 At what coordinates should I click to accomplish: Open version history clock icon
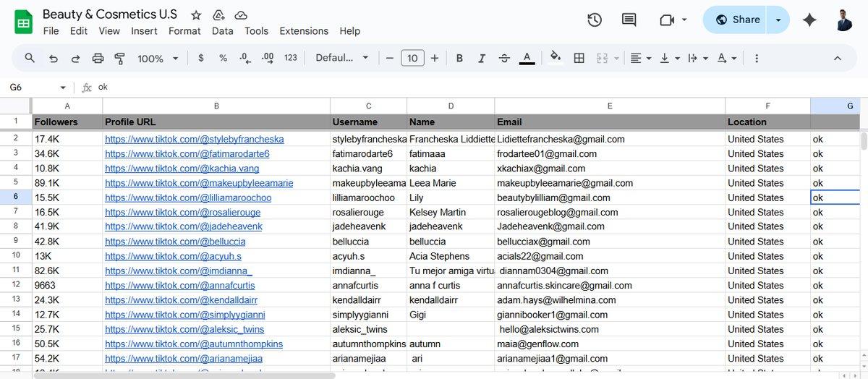point(595,20)
